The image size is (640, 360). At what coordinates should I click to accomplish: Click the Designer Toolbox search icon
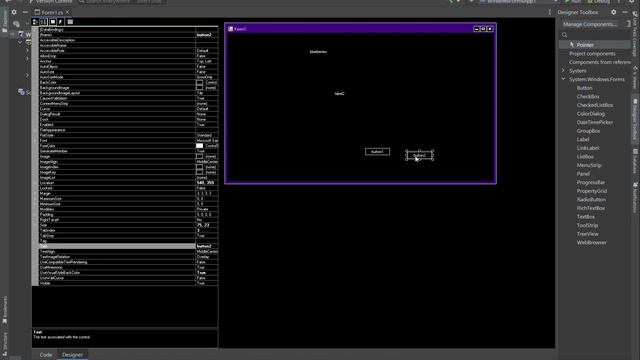[564, 35]
